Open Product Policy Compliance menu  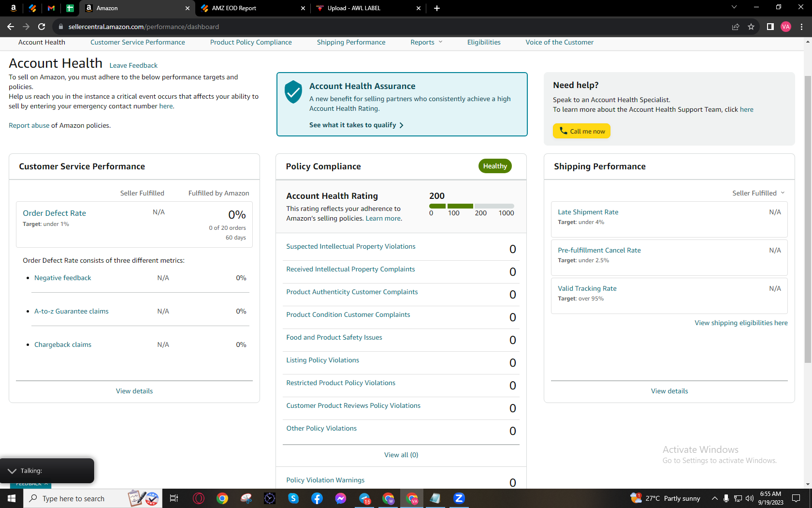coord(251,43)
